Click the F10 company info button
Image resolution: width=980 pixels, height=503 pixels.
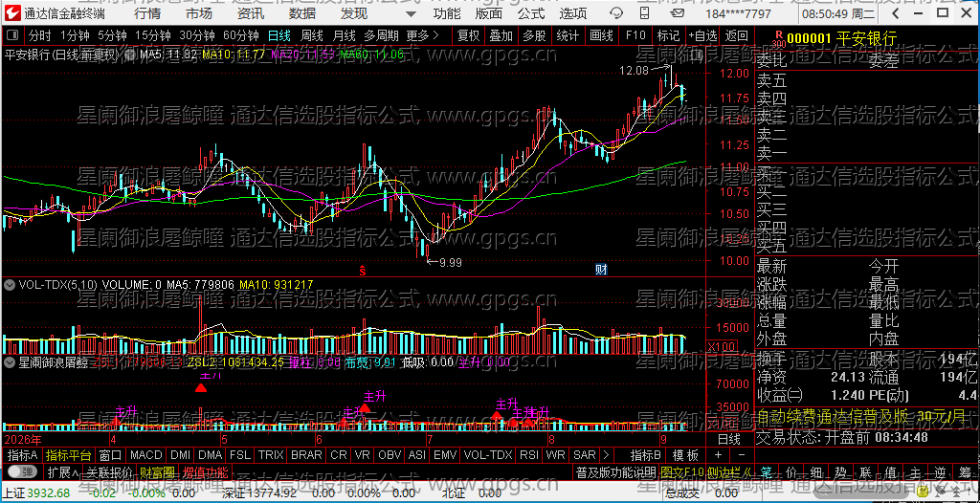[635, 35]
